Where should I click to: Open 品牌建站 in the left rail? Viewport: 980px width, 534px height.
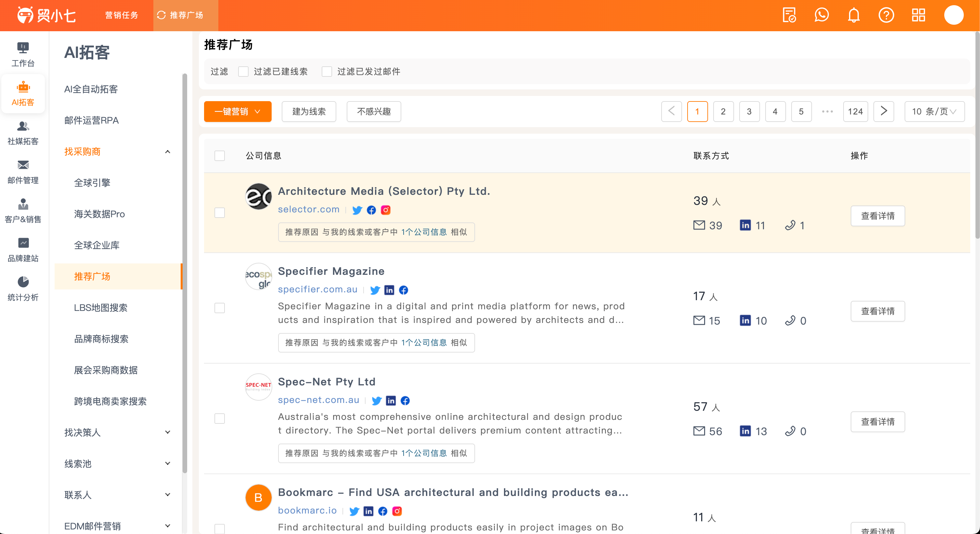pyautogui.click(x=23, y=250)
